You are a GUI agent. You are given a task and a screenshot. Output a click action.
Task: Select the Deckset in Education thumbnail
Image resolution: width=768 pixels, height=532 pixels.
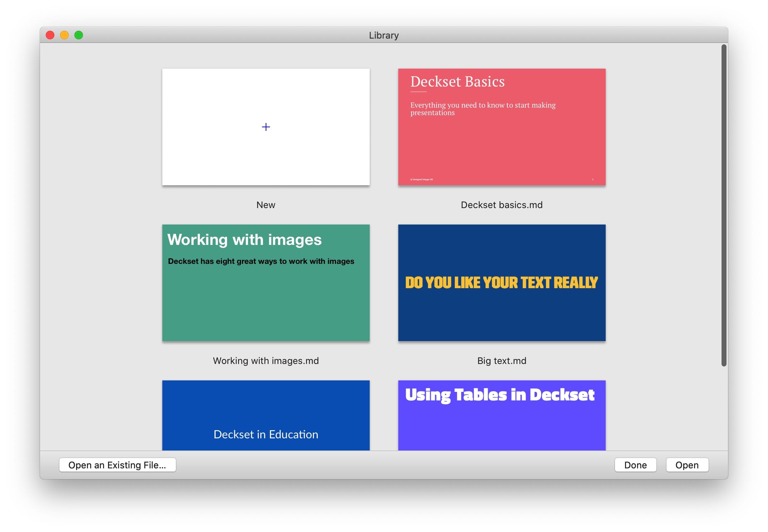coord(266,415)
